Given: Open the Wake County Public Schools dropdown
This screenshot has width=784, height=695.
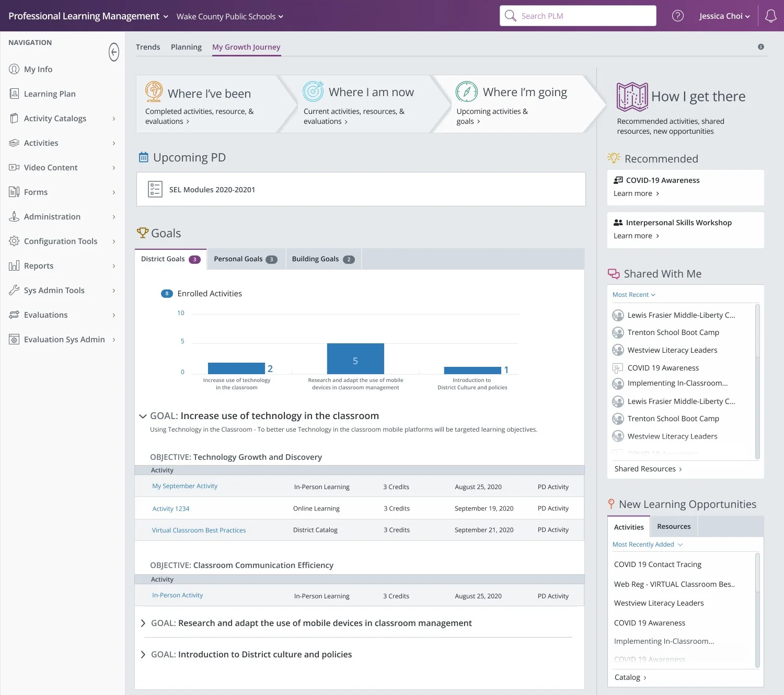Looking at the screenshot, I should pyautogui.click(x=229, y=16).
